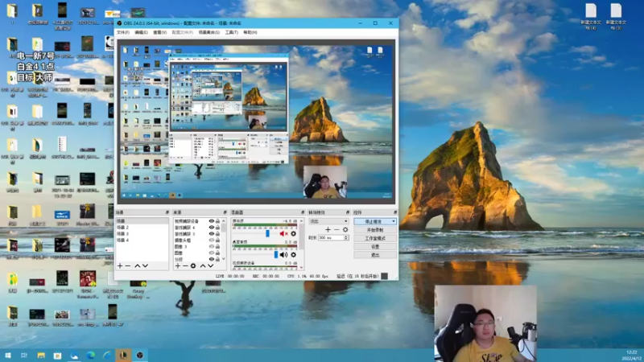Move the selected scene down
The width and height of the screenshot is (644, 362).
(145, 266)
